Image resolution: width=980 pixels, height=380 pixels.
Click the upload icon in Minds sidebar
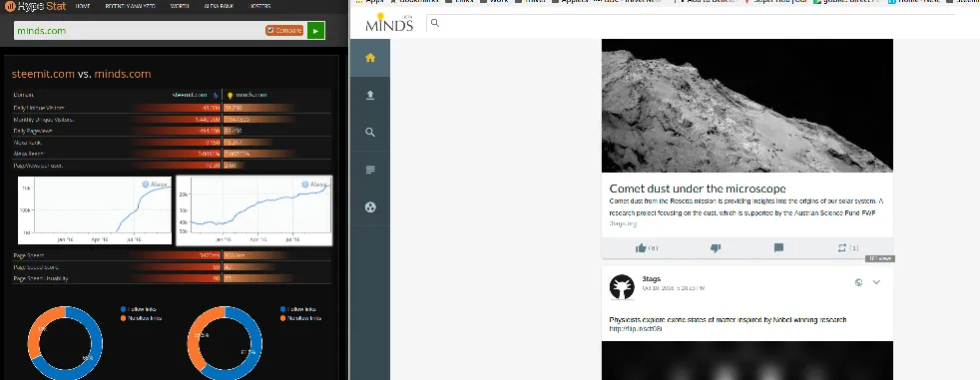(370, 95)
